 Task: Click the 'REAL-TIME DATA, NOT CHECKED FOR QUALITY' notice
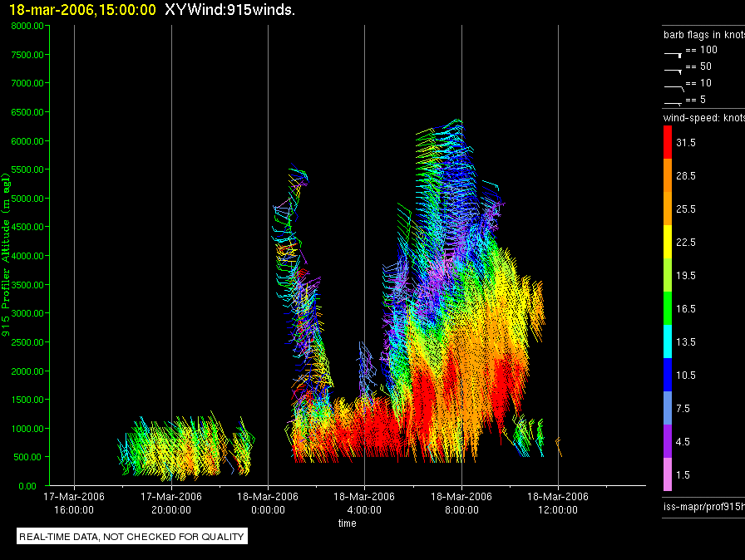point(131,536)
